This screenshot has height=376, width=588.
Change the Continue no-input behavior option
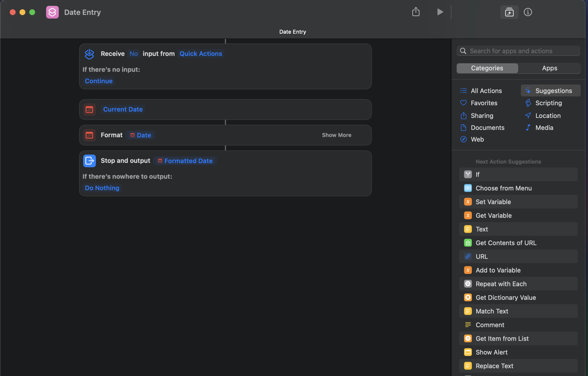pos(99,81)
